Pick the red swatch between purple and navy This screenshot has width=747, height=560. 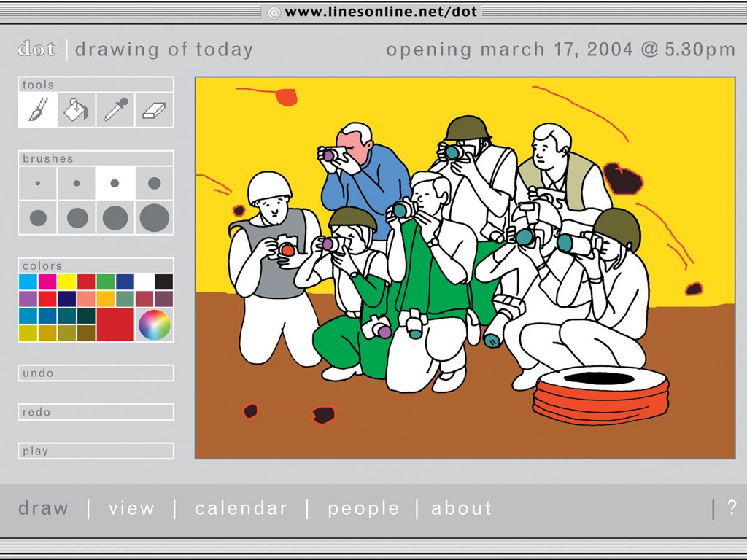pos(47,298)
